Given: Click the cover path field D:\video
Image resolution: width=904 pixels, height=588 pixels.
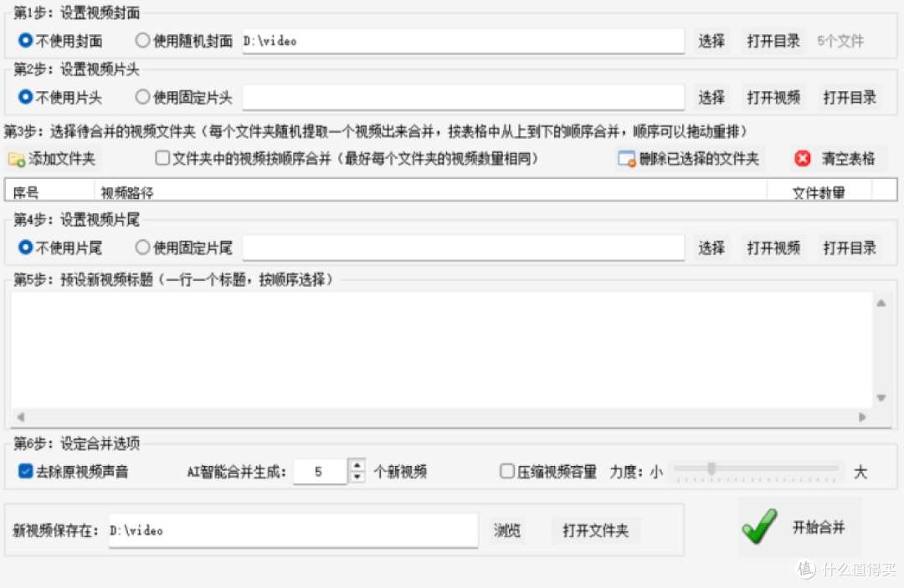Looking at the screenshot, I should [463, 41].
